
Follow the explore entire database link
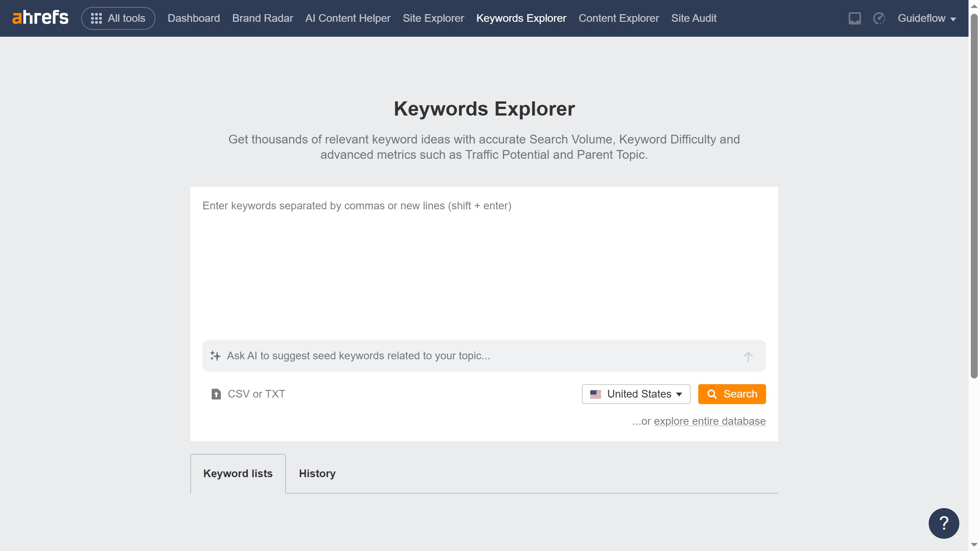pyautogui.click(x=709, y=421)
